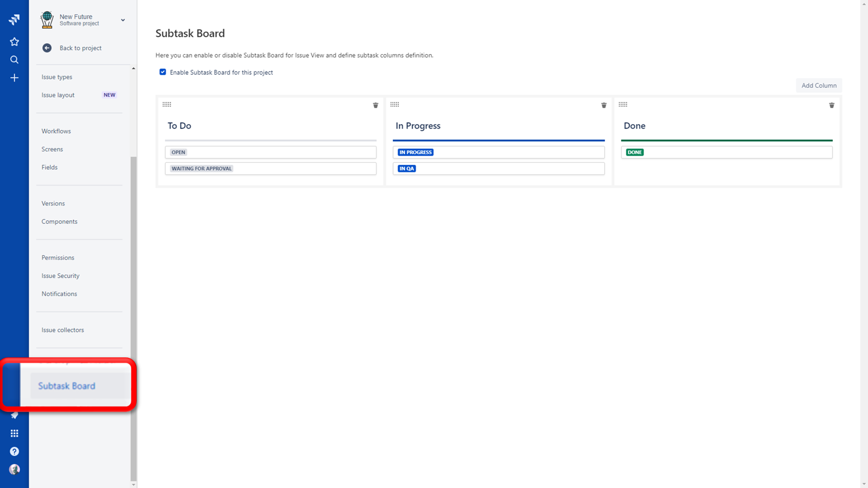Click the create plus icon
The image size is (868, 488).
point(14,78)
